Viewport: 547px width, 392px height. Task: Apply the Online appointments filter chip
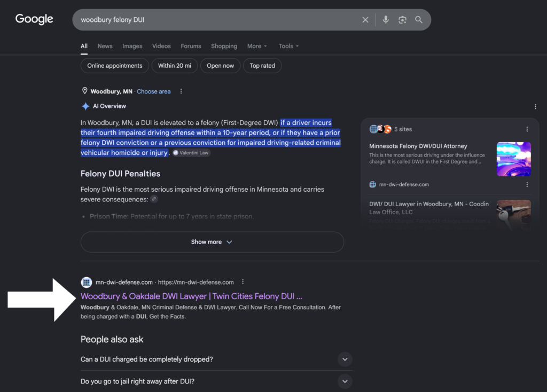tap(115, 66)
